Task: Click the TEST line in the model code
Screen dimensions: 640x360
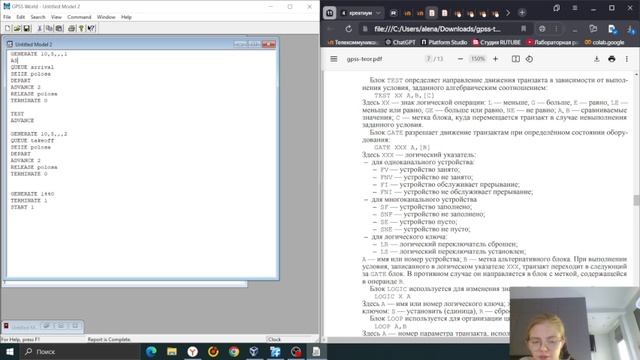Action: pos(17,114)
